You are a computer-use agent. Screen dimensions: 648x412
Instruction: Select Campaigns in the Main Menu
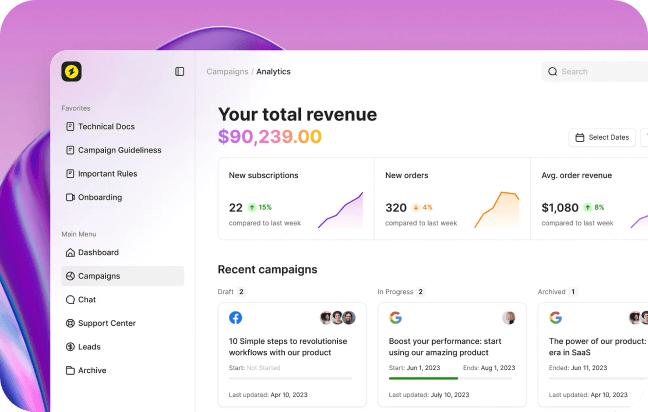click(98, 276)
